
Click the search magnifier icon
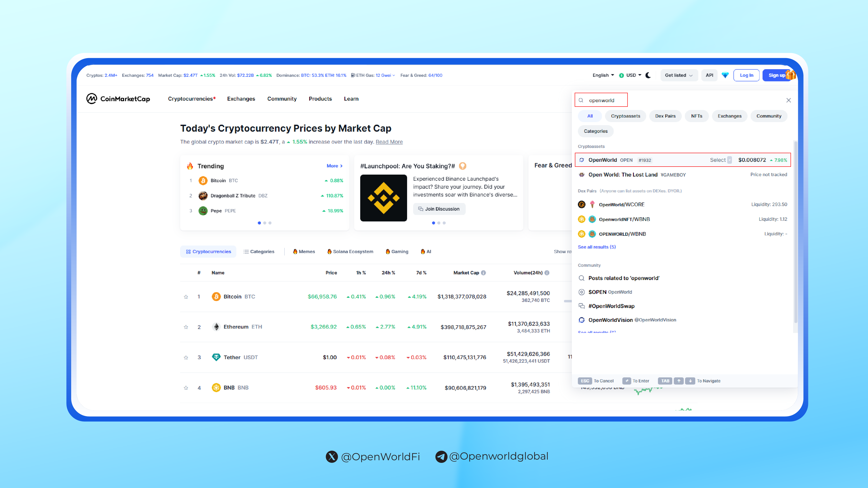[581, 100]
